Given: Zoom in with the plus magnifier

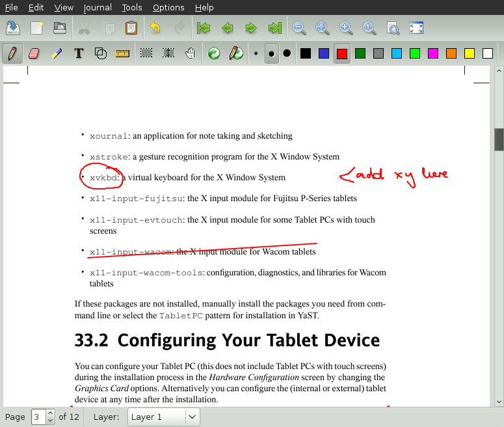Looking at the screenshot, I should click(346, 28).
